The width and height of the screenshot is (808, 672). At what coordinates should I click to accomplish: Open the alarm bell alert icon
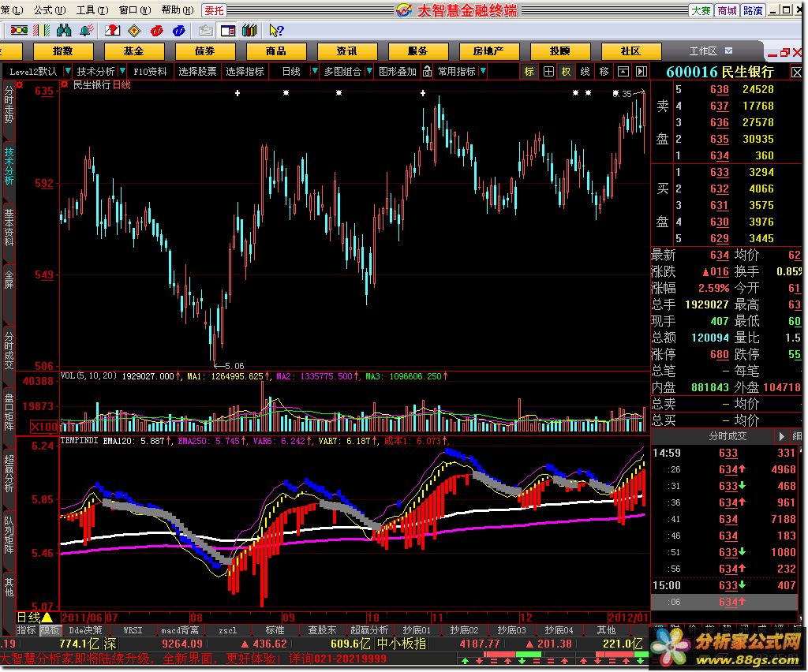(x=86, y=31)
